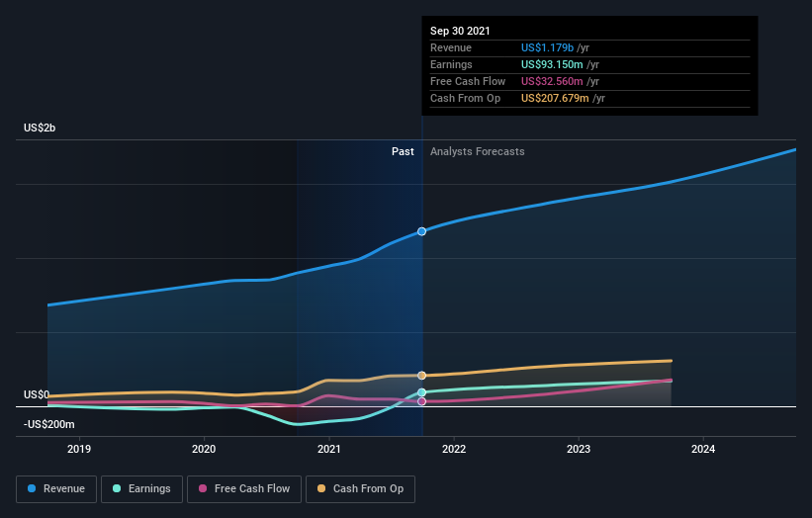The width and height of the screenshot is (812, 518).
Task: Toggle the Cash From Op legend series
Action: point(360,489)
